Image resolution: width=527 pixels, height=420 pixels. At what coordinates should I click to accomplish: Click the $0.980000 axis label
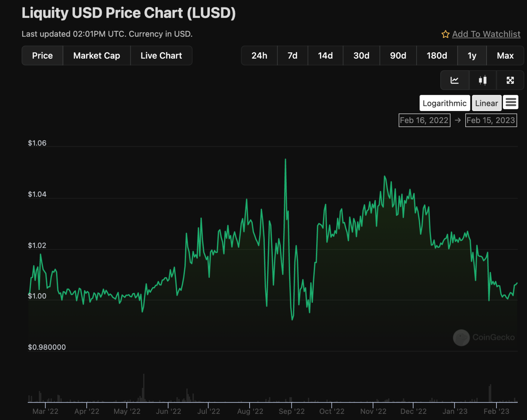pyautogui.click(x=47, y=347)
